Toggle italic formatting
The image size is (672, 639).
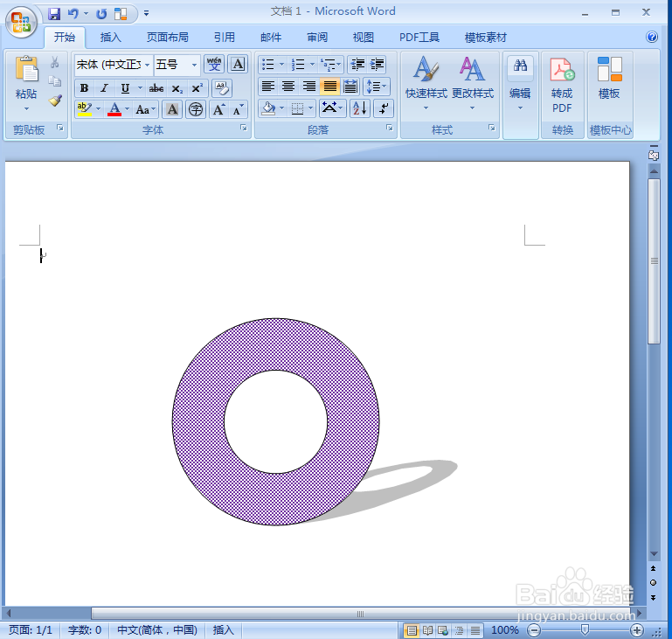point(104,88)
